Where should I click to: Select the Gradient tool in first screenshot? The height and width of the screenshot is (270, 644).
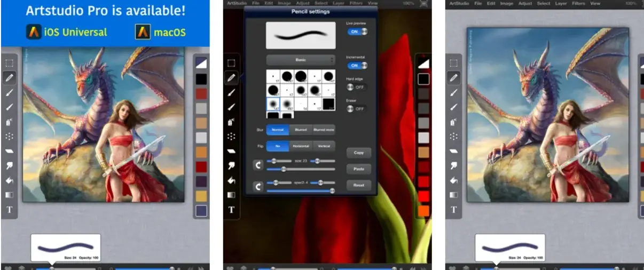10,195
